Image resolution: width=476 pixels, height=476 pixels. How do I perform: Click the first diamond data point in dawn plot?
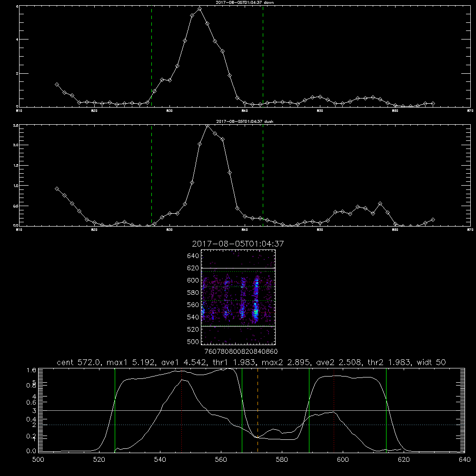pos(57,85)
